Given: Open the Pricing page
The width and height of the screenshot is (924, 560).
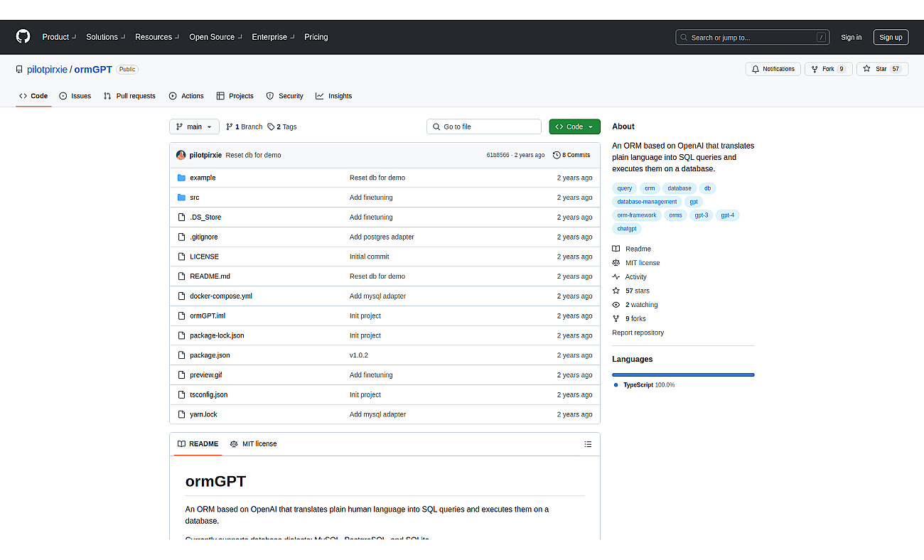Looking at the screenshot, I should 316,37.
